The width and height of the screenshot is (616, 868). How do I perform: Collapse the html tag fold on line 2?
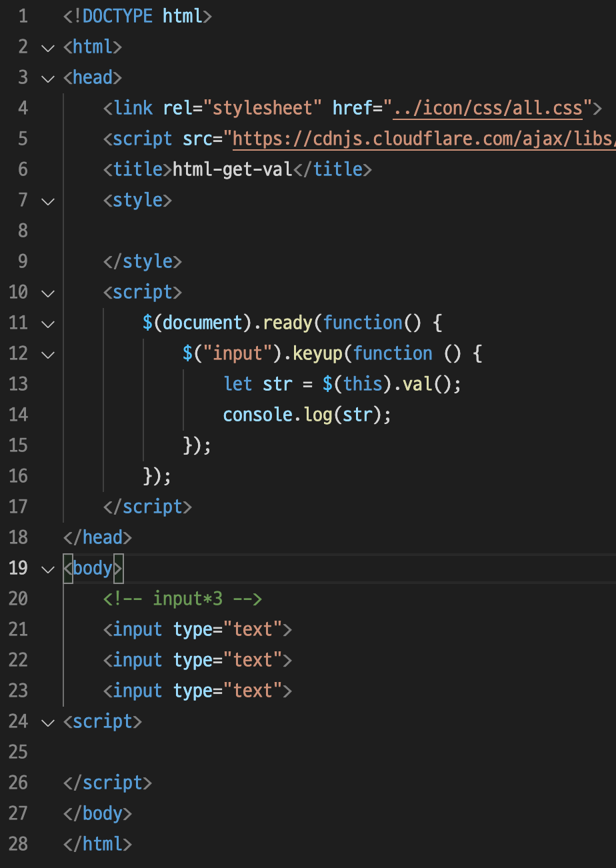(x=47, y=47)
